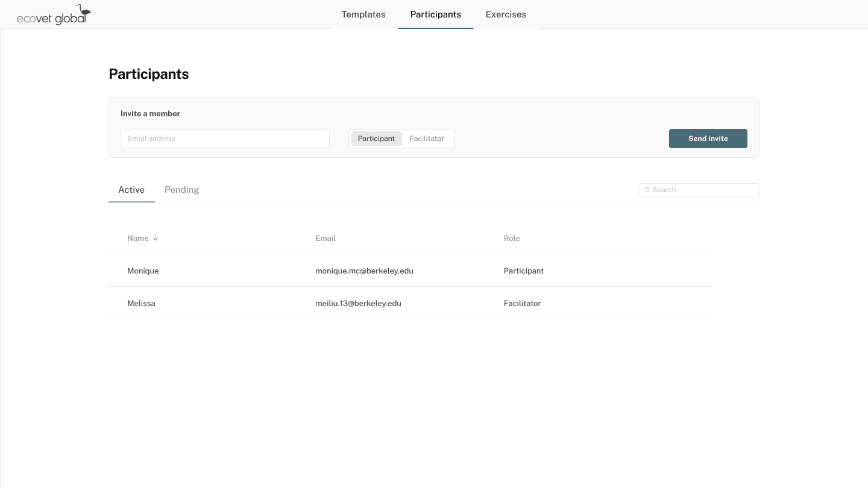The width and height of the screenshot is (868, 488).
Task: Switch to the Pending members tab
Action: point(182,190)
